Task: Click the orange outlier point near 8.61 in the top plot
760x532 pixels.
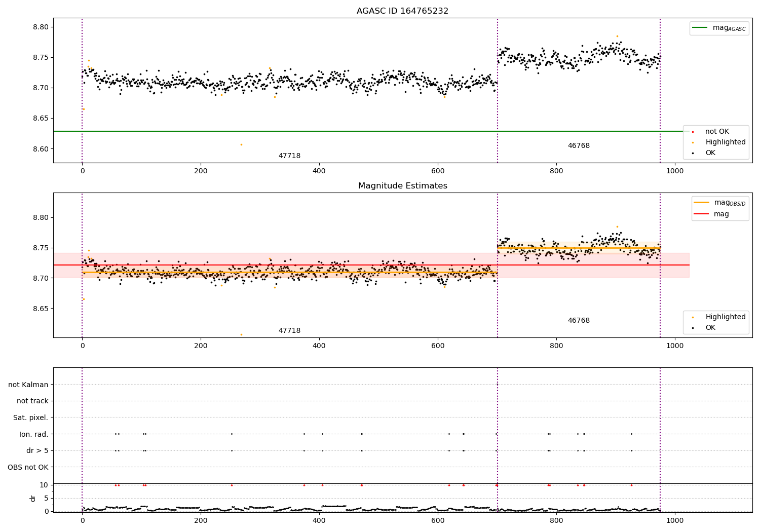Action: [x=241, y=144]
